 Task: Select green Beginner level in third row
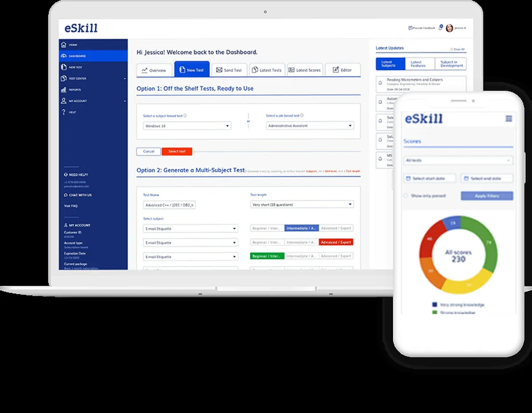[267, 256]
